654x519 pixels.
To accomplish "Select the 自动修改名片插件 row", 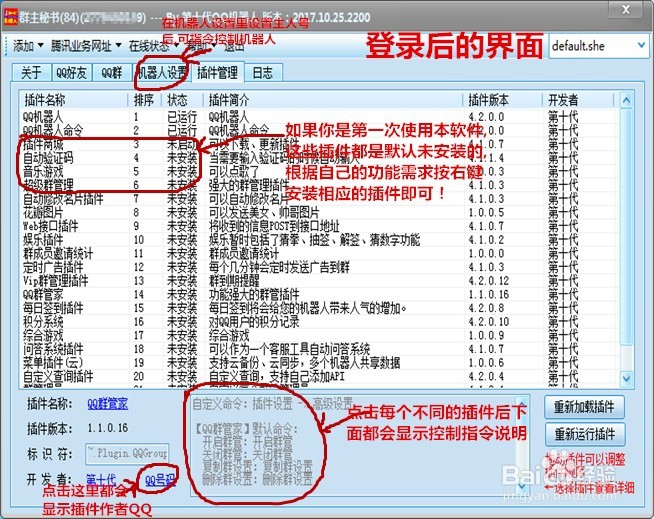I will click(x=319, y=199).
